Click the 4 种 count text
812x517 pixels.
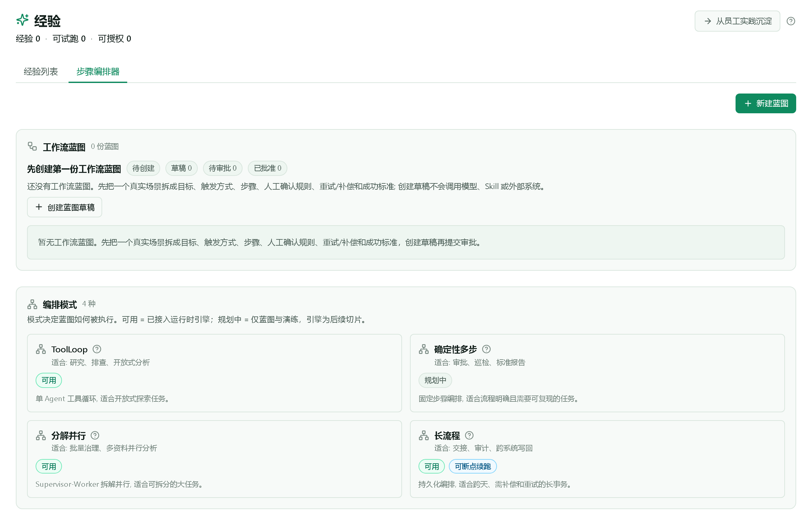[x=89, y=304]
